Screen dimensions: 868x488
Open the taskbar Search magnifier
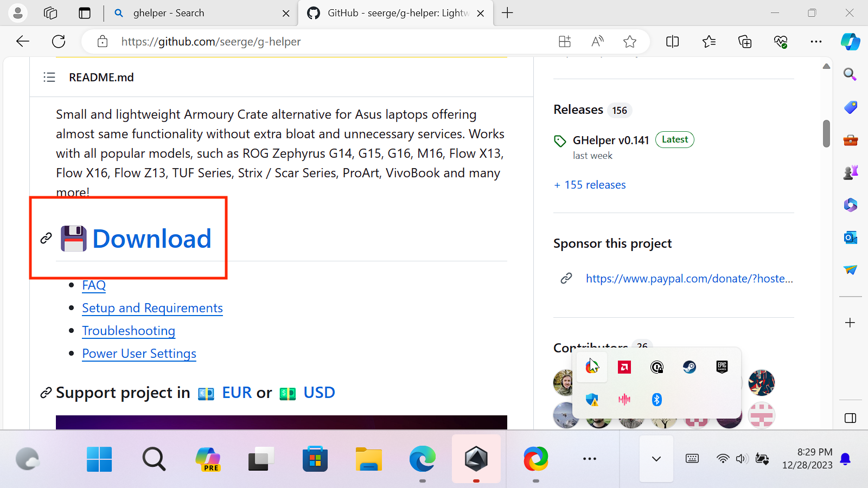(154, 459)
